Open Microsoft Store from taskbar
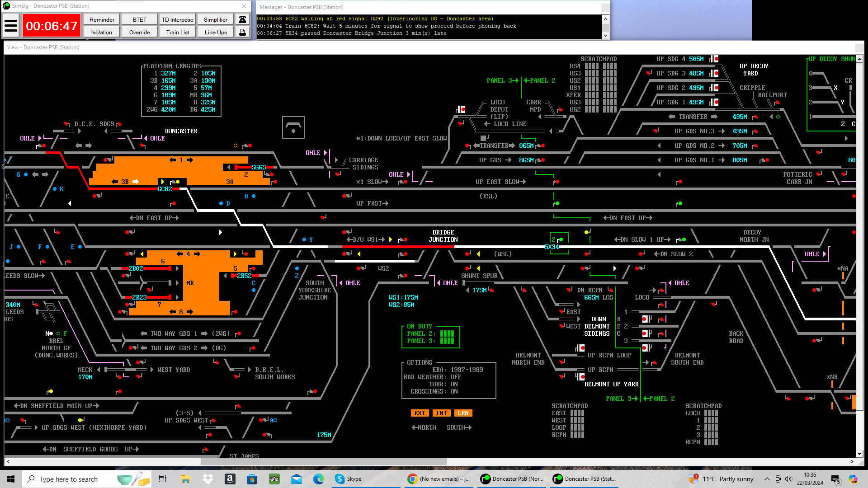Image resolution: width=868 pixels, height=488 pixels. coord(252,479)
